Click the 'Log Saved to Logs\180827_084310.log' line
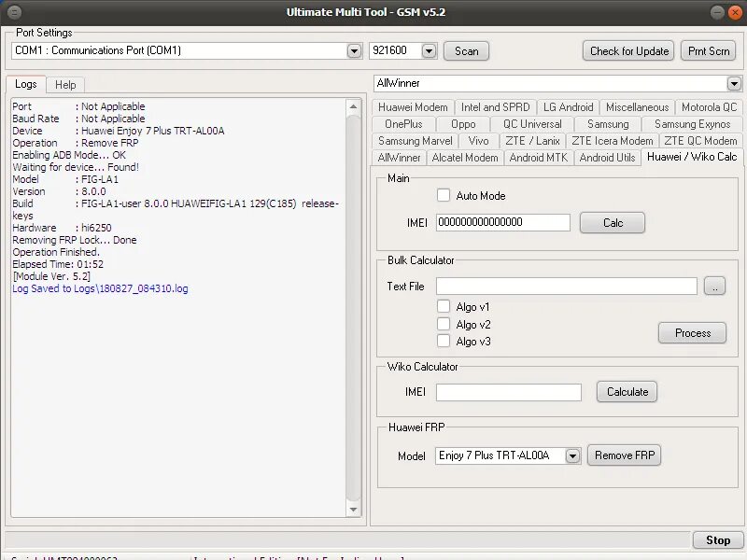The height and width of the screenshot is (560, 747). click(x=100, y=288)
